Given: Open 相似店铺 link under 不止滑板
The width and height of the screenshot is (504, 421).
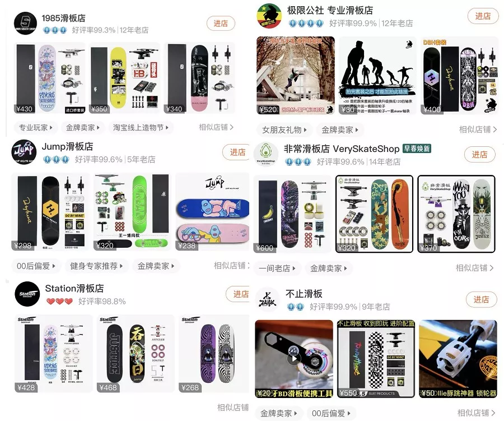Looking at the screenshot, I should pos(476,413).
